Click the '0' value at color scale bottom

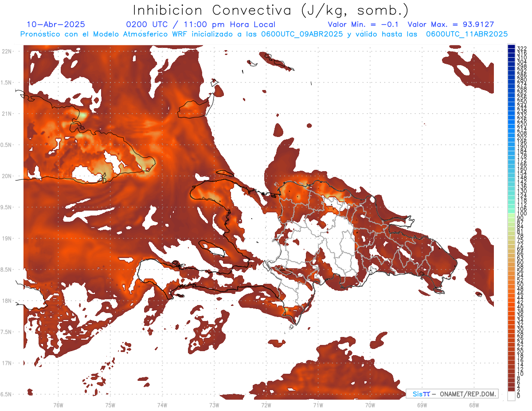pyautogui.click(x=519, y=396)
